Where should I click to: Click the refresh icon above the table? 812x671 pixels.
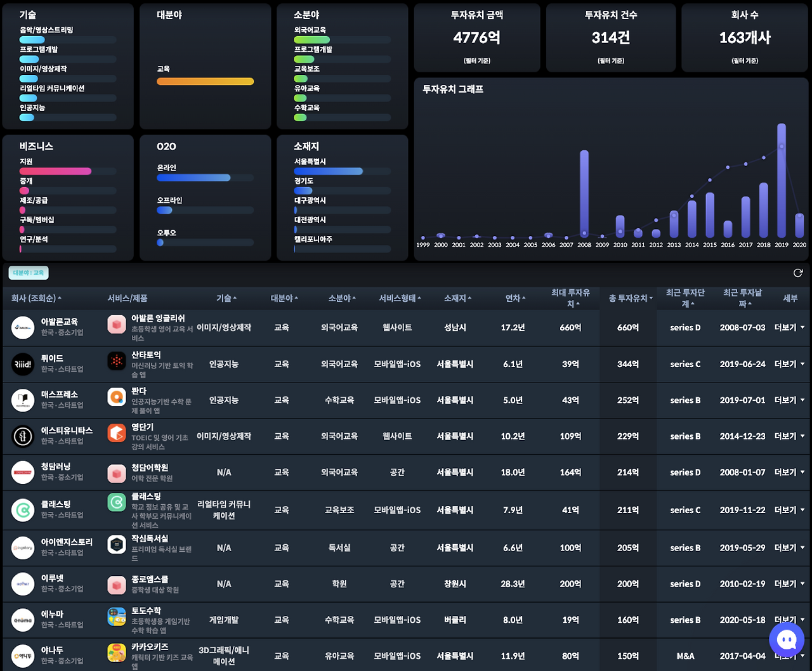pyautogui.click(x=798, y=273)
